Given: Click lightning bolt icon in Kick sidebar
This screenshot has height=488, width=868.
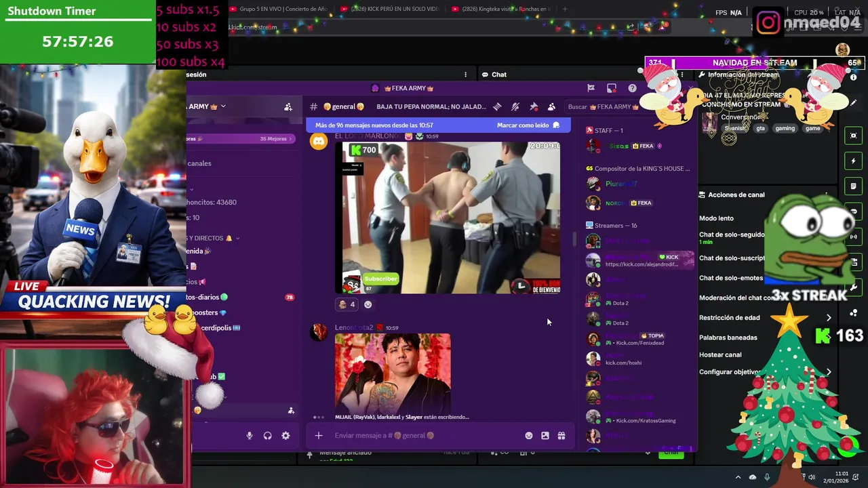Looking at the screenshot, I should (x=854, y=161).
